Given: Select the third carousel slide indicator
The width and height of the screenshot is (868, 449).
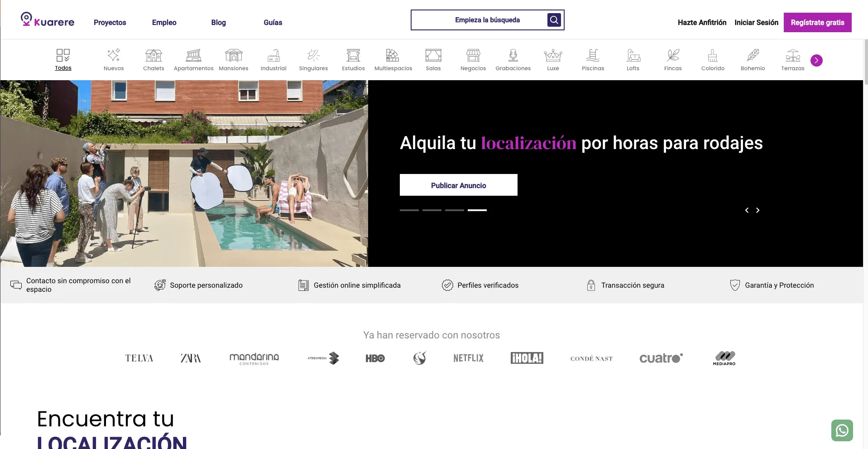Looking at the screenshot, I should 455,210.
